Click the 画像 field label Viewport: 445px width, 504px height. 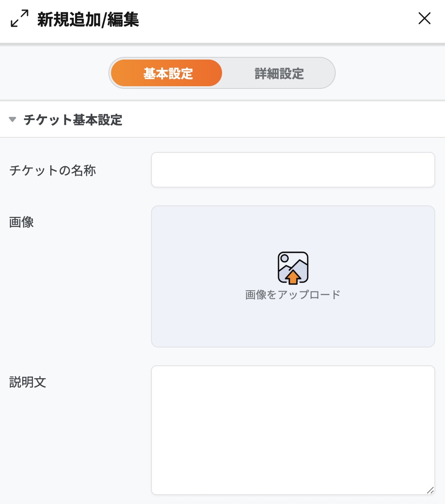(x=21, y=222)
